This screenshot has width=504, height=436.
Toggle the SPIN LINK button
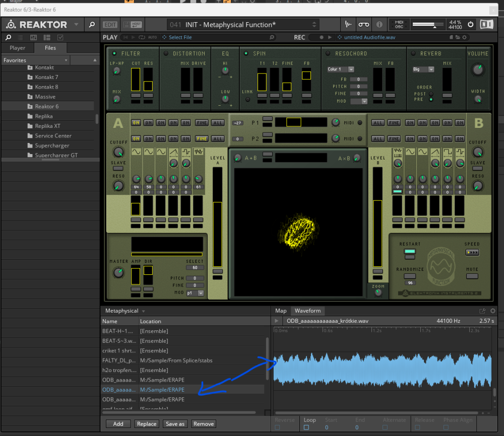(247, 100)
